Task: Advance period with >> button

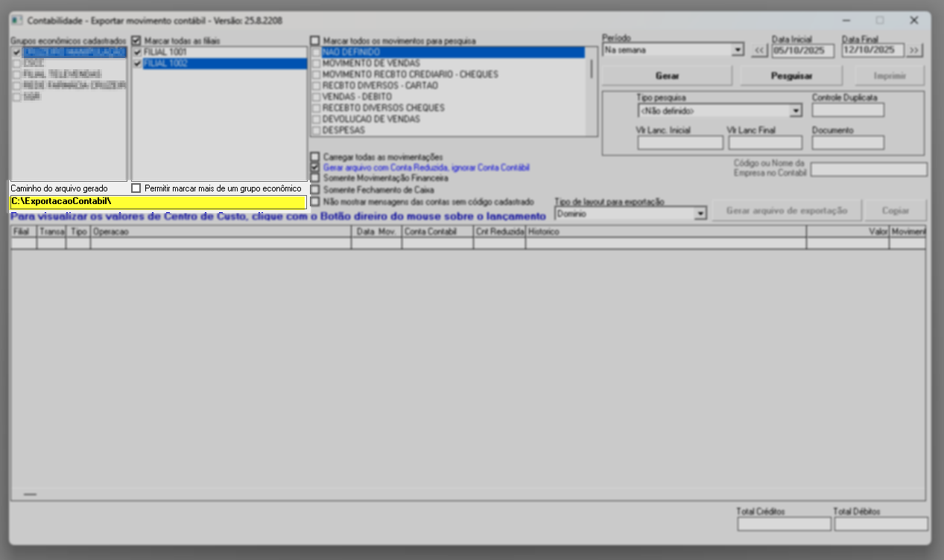Action: [x=914, y=50]
